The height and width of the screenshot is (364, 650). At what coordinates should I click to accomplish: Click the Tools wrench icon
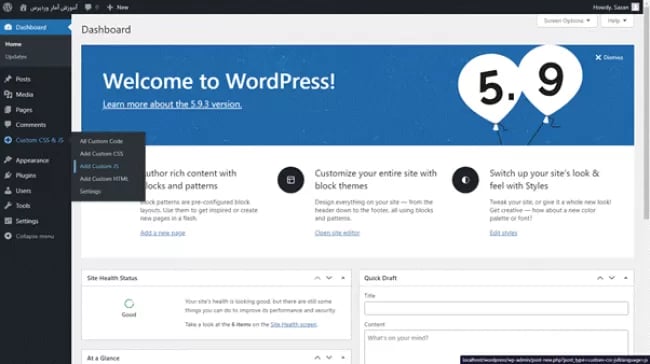click(x=8, y=206)
